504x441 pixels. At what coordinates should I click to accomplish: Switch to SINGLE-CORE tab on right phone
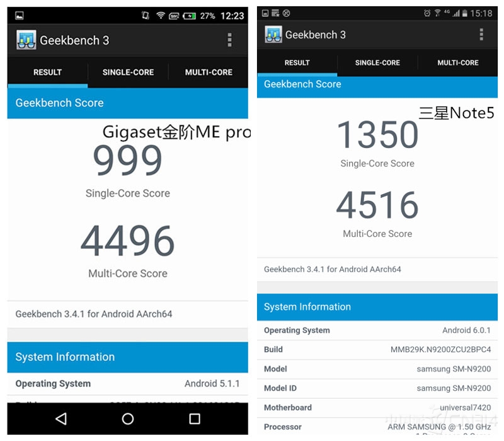coord(377,62)
